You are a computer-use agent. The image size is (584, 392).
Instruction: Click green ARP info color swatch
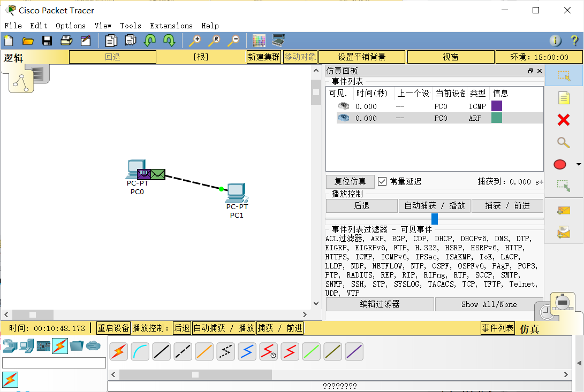pos(497,118)
